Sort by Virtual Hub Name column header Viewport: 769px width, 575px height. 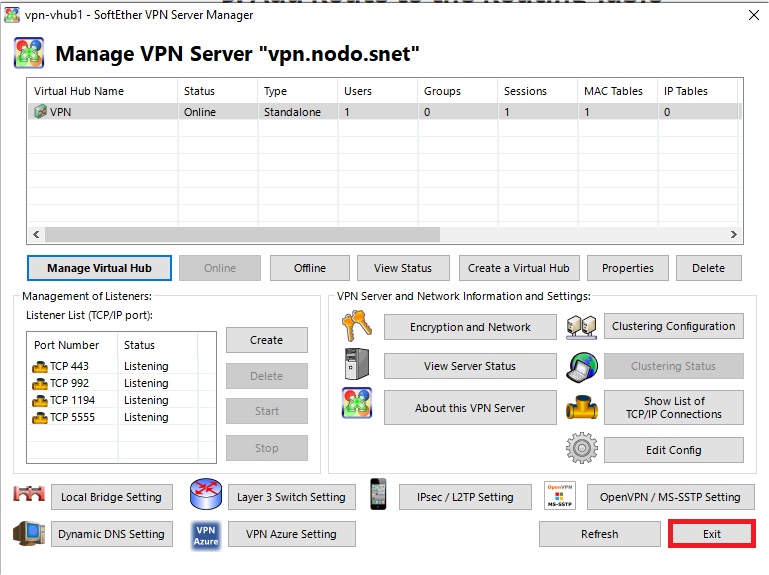[x=102, y=91]
